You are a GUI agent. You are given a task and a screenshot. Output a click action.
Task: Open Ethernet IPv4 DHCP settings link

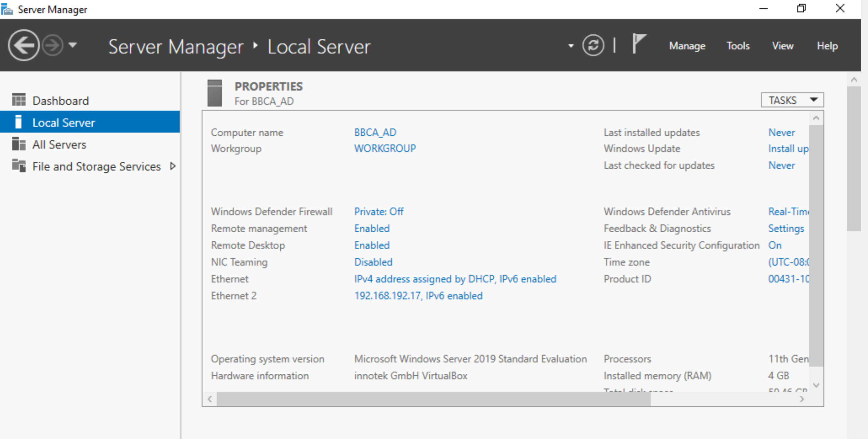click(455, 279)
